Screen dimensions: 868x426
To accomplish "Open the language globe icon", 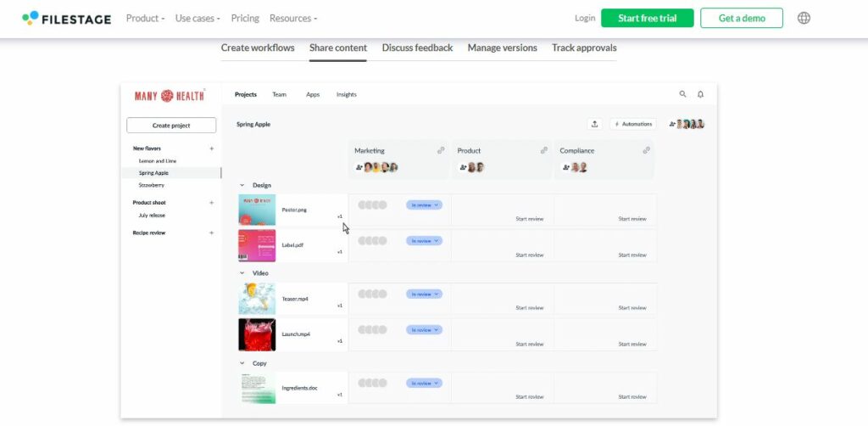I will click(x=804, y=19).
